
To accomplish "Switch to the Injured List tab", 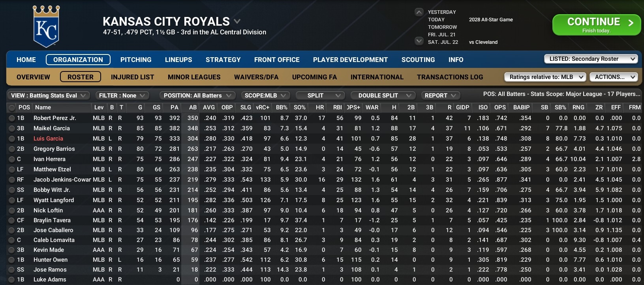I will (x=132, y=77).
